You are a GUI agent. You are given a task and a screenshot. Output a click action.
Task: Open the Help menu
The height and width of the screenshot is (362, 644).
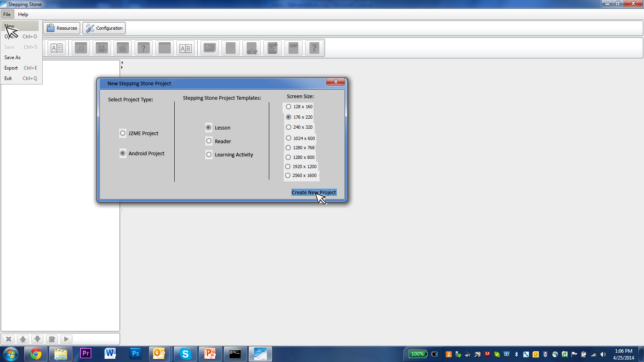pyautogui.click(x=23, y=14)
